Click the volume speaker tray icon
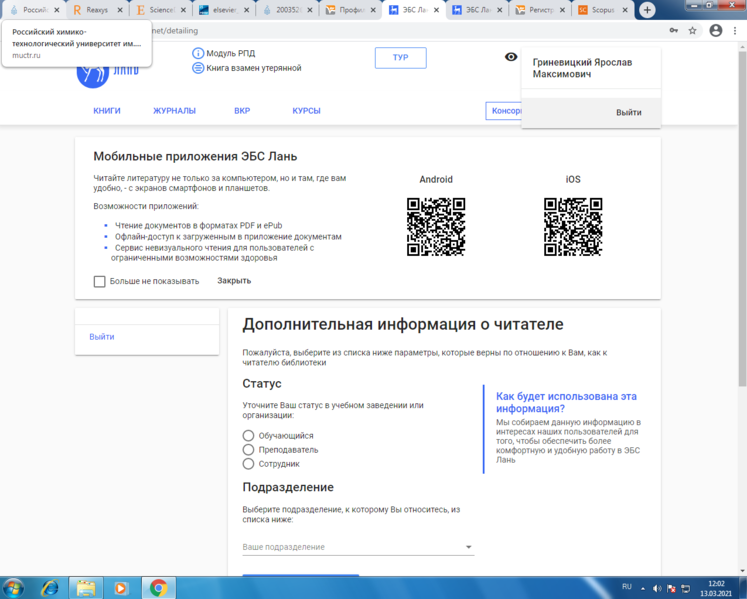Image resolution: width=747 pixels, height=599 pixels. 656,589
